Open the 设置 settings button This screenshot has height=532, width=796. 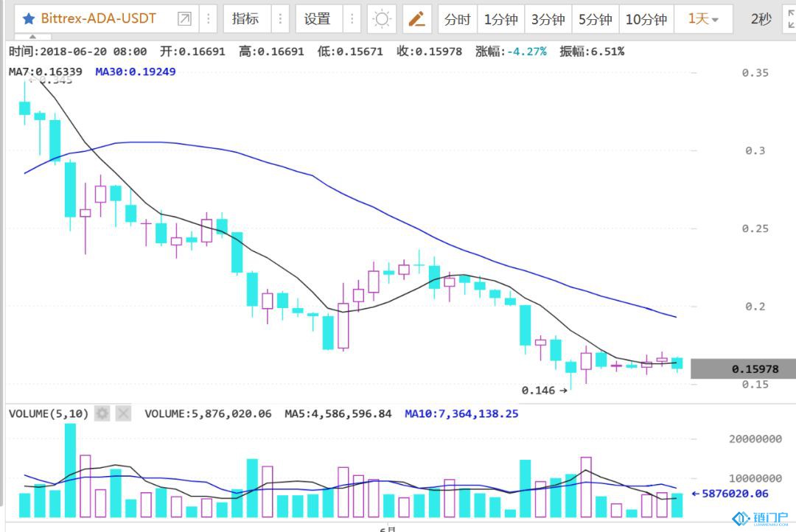coord(317,18)
